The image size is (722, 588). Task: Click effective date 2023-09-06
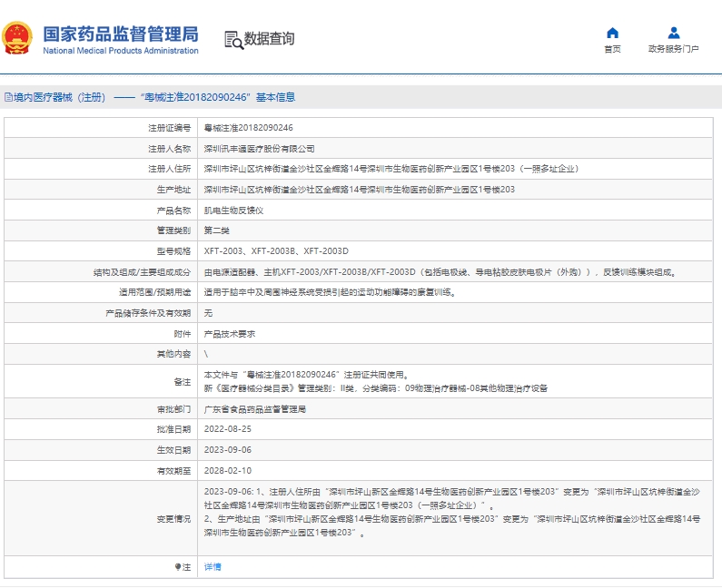[228, 449]
